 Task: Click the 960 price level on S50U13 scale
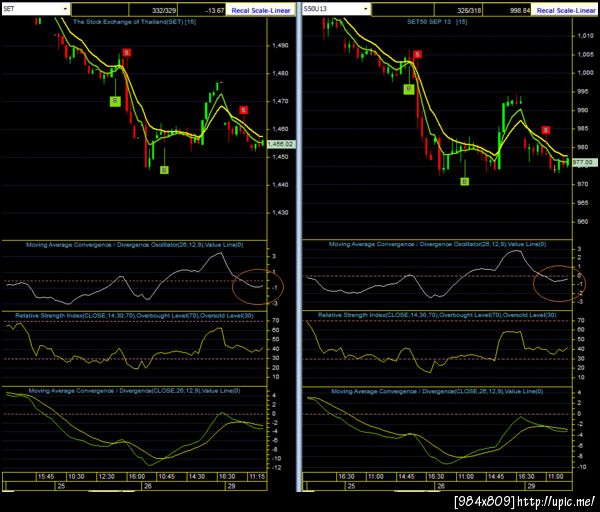coord(583,222)
